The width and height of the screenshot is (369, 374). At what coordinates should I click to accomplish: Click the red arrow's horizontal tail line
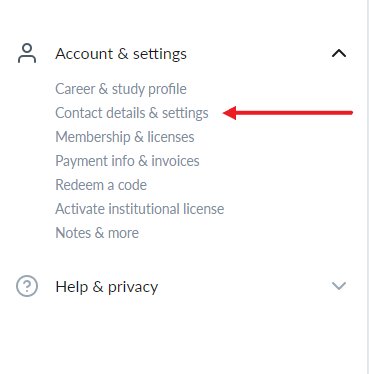[294, 113]
